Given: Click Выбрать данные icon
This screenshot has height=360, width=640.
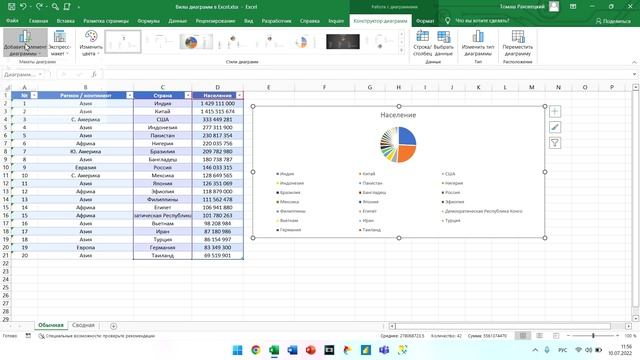Looking at the screenshot, I should coord(444,42).
